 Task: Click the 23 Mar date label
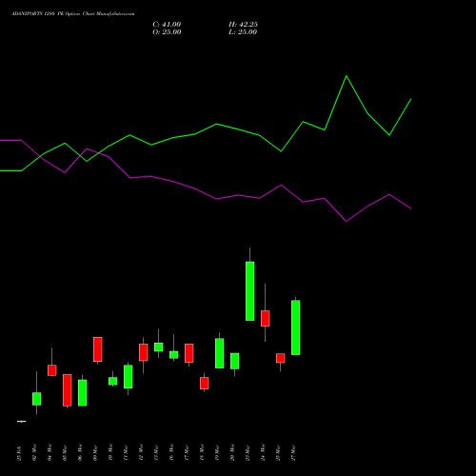click(248, 452)
